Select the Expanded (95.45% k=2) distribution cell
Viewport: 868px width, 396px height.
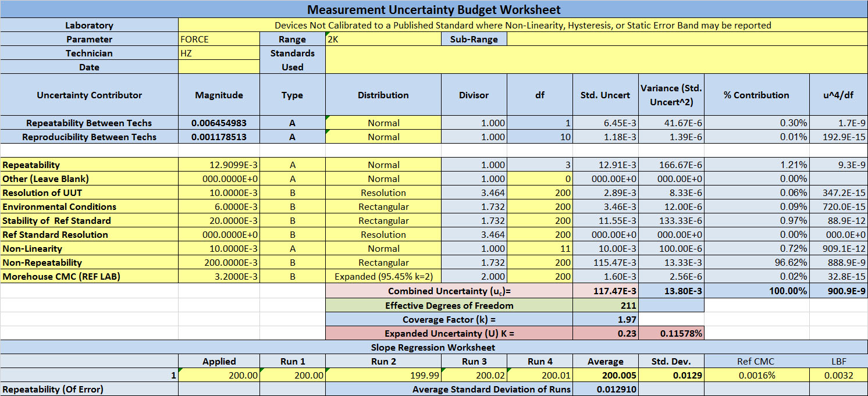pyautogui.click(x=383, y=276)
